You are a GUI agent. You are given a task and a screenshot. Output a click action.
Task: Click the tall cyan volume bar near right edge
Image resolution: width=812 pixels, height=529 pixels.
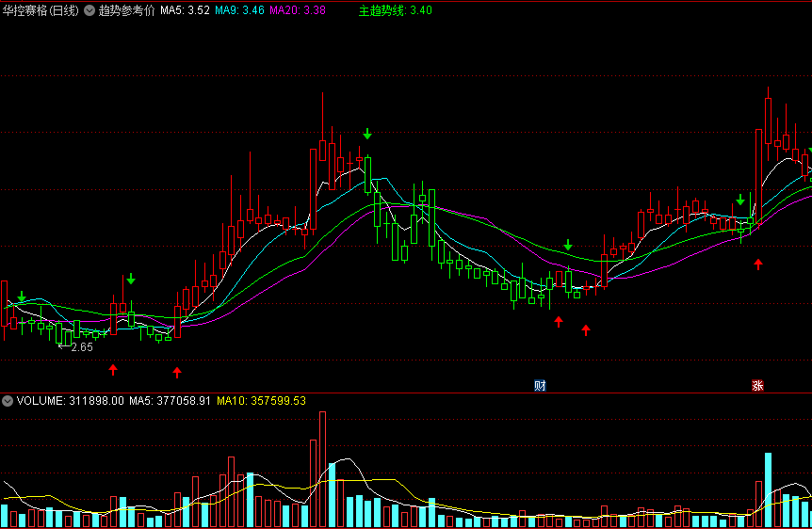768,489
